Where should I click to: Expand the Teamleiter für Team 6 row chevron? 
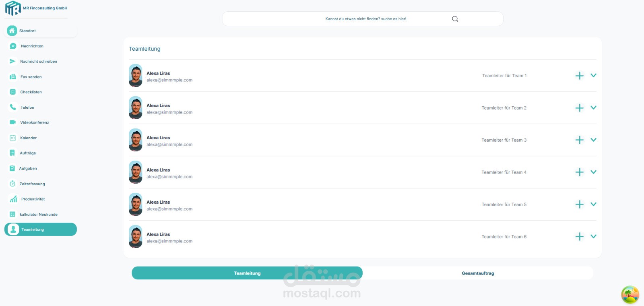click(x=593, y=236)
